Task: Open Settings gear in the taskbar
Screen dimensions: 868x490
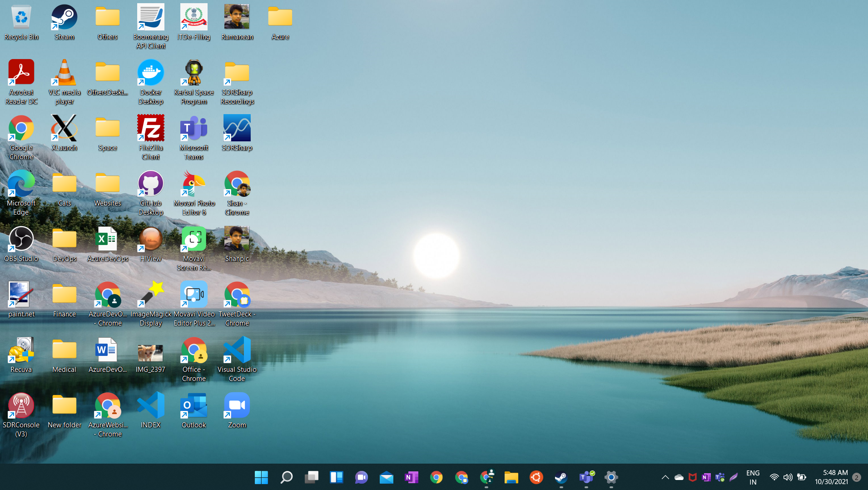Action: 611,477
